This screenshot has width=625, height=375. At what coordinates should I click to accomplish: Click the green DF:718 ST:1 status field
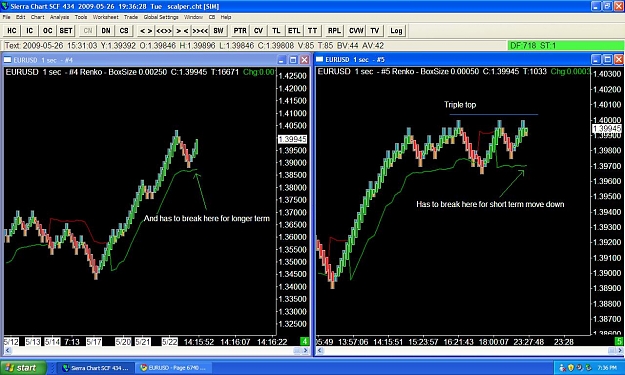tap(566, 45)
